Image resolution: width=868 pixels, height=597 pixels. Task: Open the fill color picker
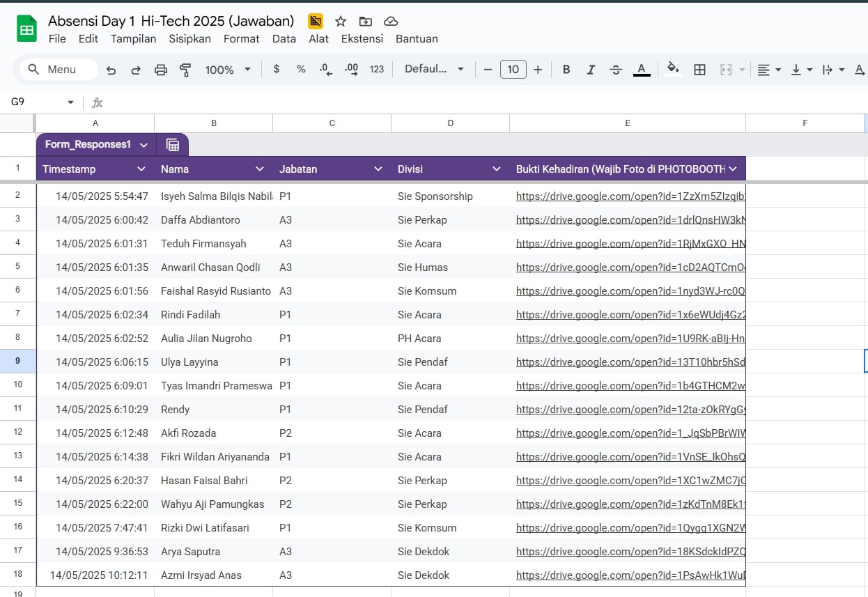coord(673,69)
